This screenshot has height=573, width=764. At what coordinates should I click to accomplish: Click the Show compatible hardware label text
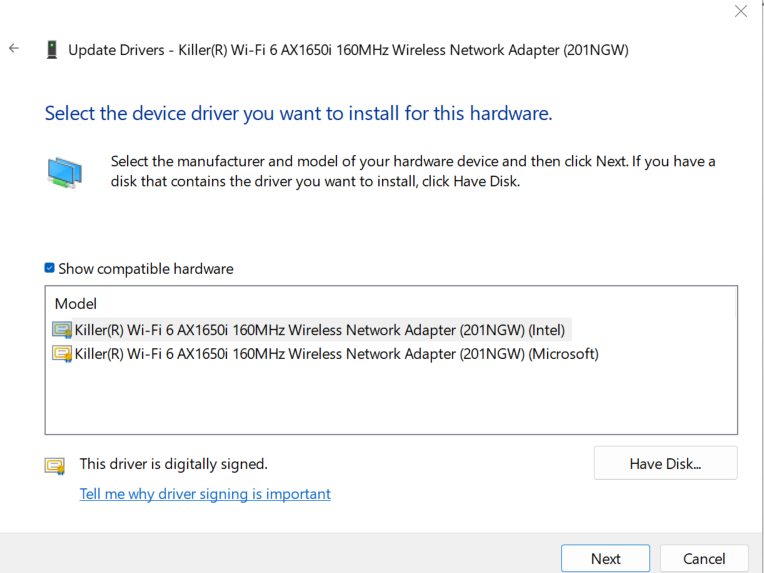(x=145, y=269)
